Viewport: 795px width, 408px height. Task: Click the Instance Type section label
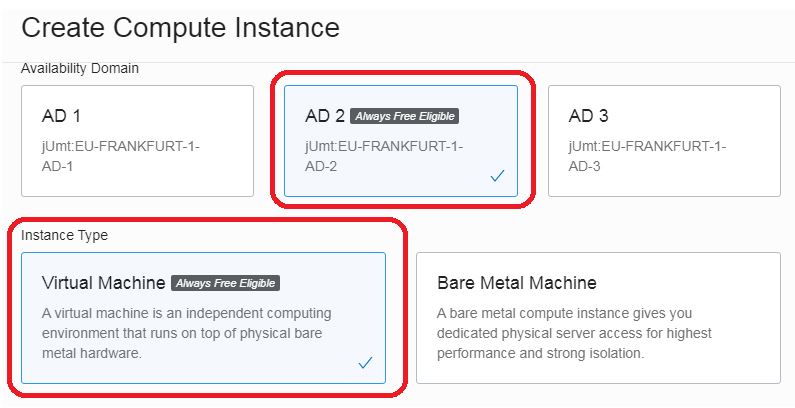pyautogui.click(x=64, y=235)
